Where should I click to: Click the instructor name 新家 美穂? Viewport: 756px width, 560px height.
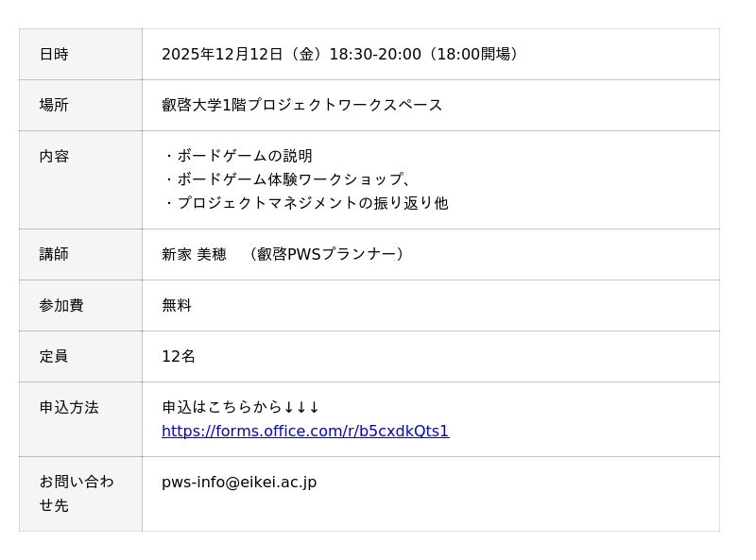click(194, 255)
